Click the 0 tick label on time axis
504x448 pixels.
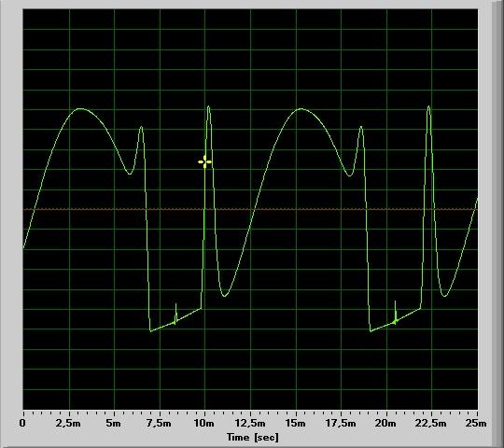[22, 423]
